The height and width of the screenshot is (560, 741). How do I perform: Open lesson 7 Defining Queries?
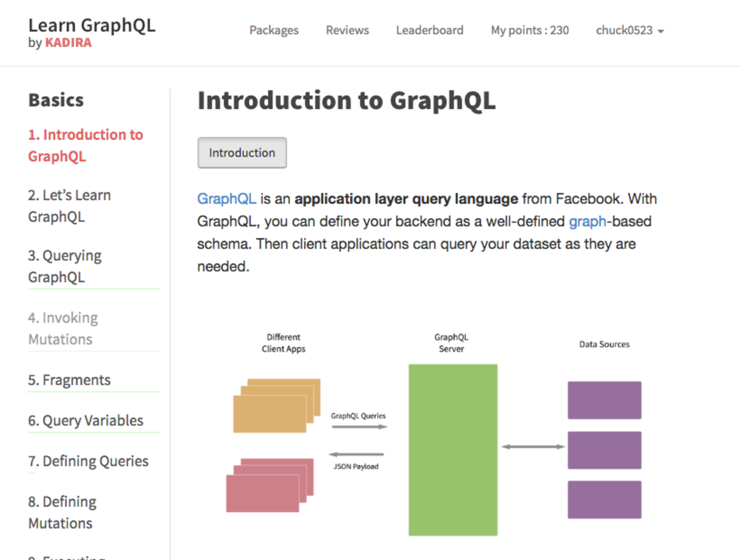[88, 461]
